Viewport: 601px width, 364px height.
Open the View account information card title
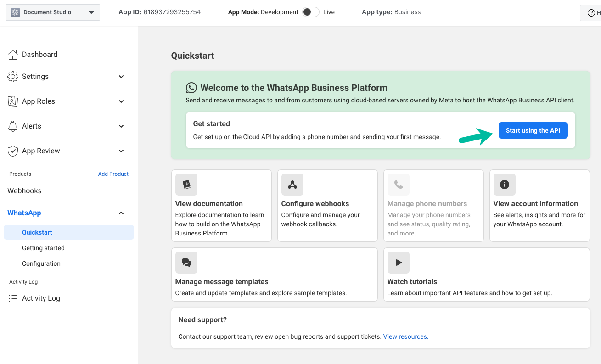click(536, 204)
